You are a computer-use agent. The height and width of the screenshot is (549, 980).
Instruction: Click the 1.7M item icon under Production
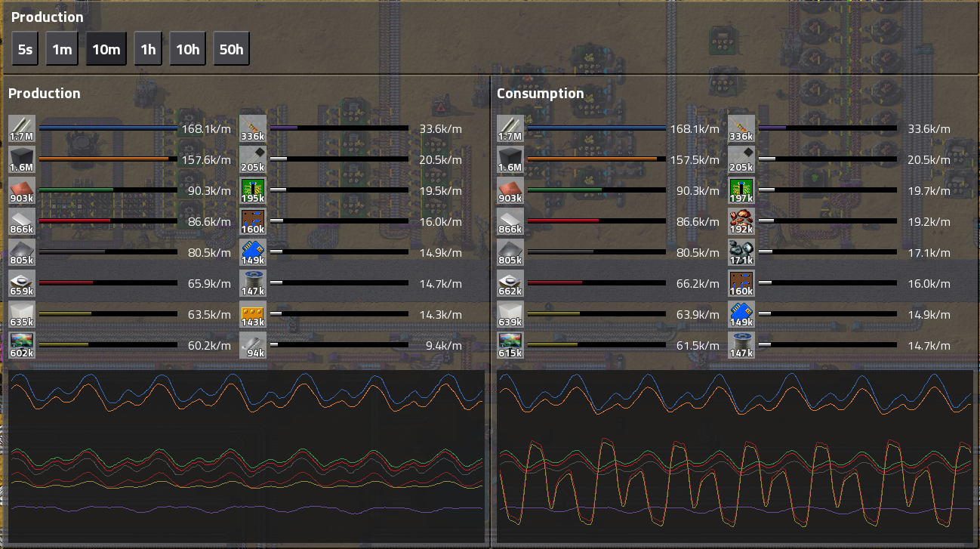point(21,129)
